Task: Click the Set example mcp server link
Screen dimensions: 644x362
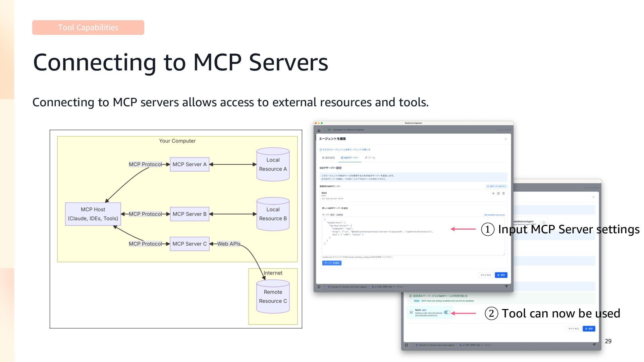Action: pyautogui.click(x=494, y=215)
